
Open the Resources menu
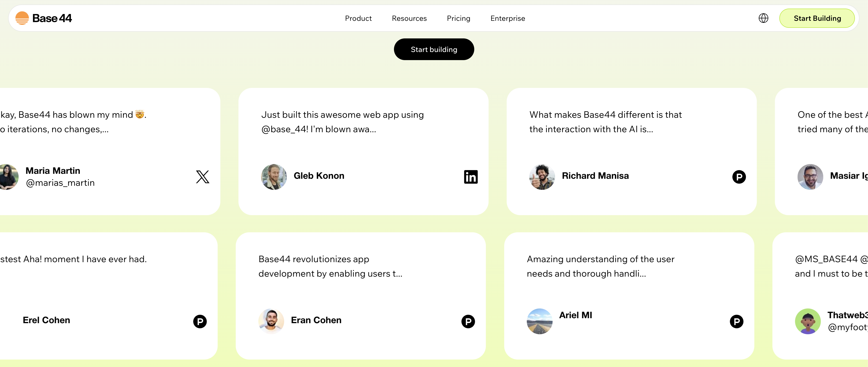click(409, 19)
